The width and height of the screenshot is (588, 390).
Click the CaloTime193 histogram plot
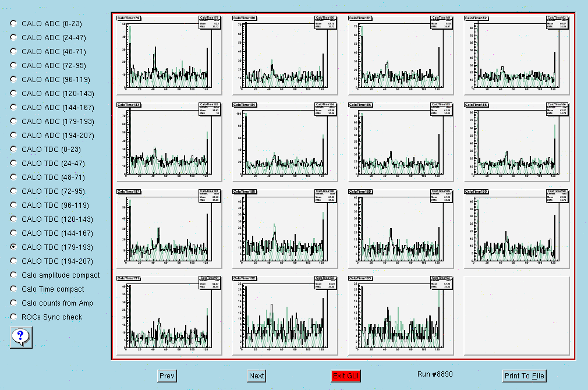click(x=401, y=315)
